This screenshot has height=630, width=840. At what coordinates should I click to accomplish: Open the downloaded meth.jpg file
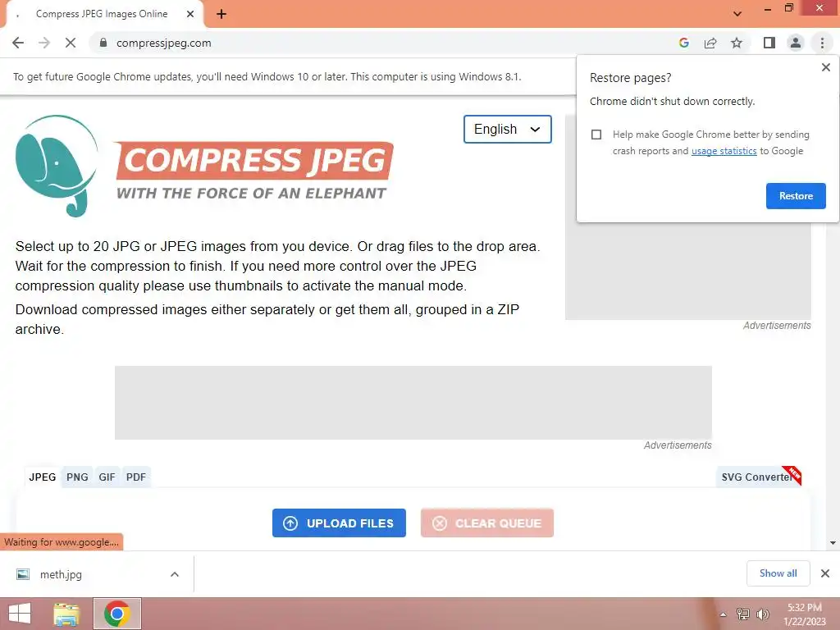pos(61,575)
